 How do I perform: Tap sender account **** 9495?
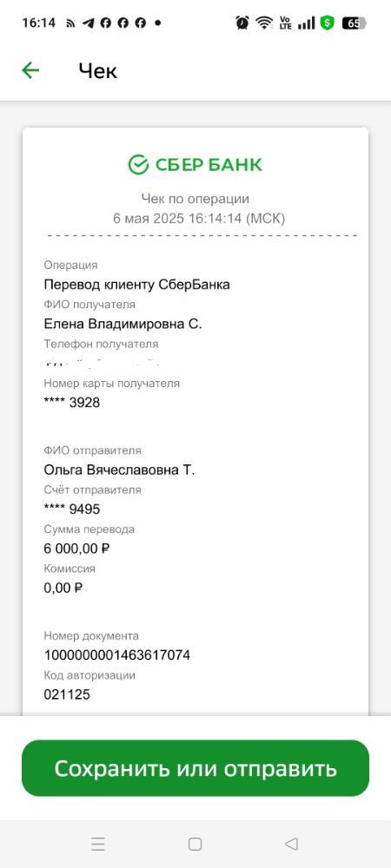pyautogui.click(x=72, y=510)
